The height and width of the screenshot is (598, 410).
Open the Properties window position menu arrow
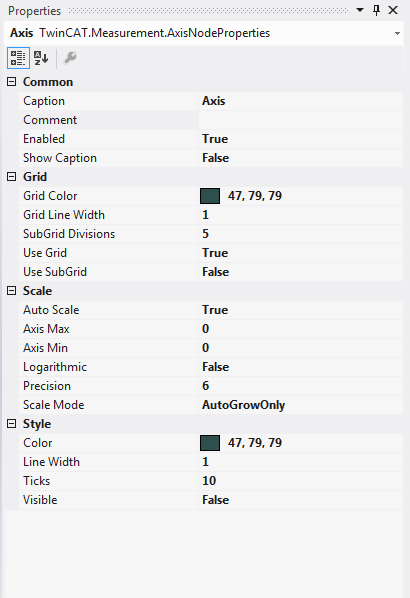click(360, 10)
